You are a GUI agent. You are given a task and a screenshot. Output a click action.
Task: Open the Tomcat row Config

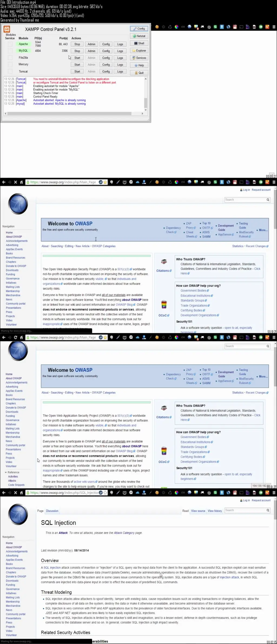106,72
